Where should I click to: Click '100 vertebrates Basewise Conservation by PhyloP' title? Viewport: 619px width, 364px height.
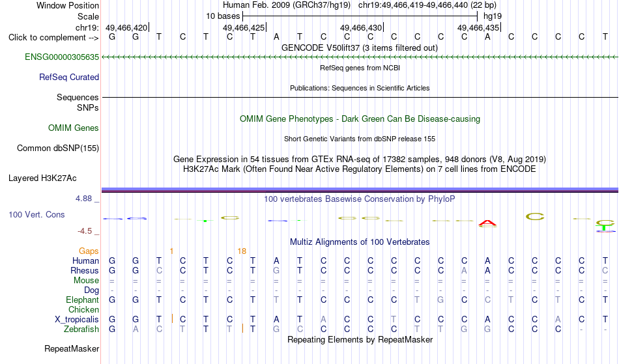click(360, 199)
